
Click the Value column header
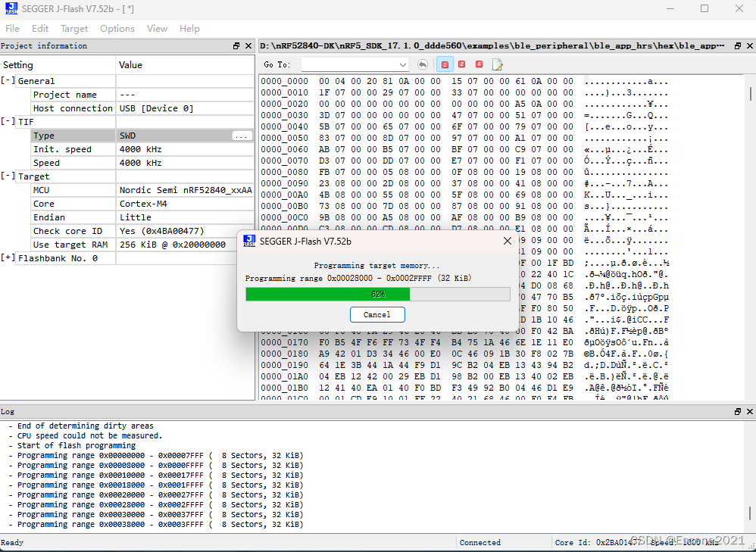point(185,64)
